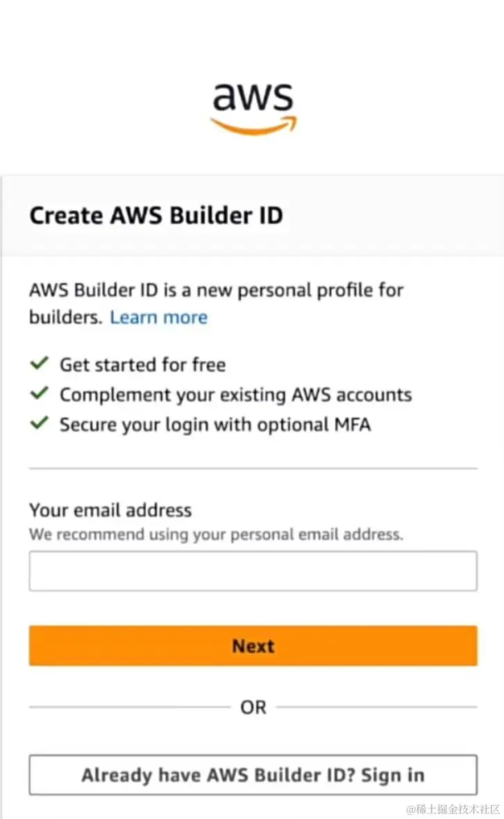This screenshot has width=504, height=819.
Task: Choose Already have AWS Builder ID? Sign in
Action: 253,775
